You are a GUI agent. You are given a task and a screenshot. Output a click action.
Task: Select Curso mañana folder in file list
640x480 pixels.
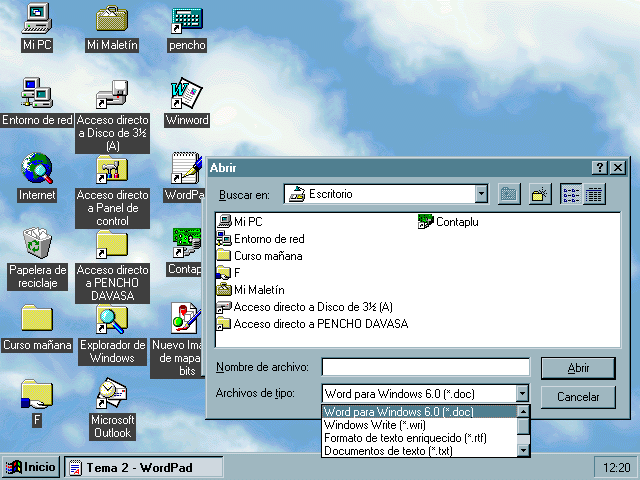[260, 256]
